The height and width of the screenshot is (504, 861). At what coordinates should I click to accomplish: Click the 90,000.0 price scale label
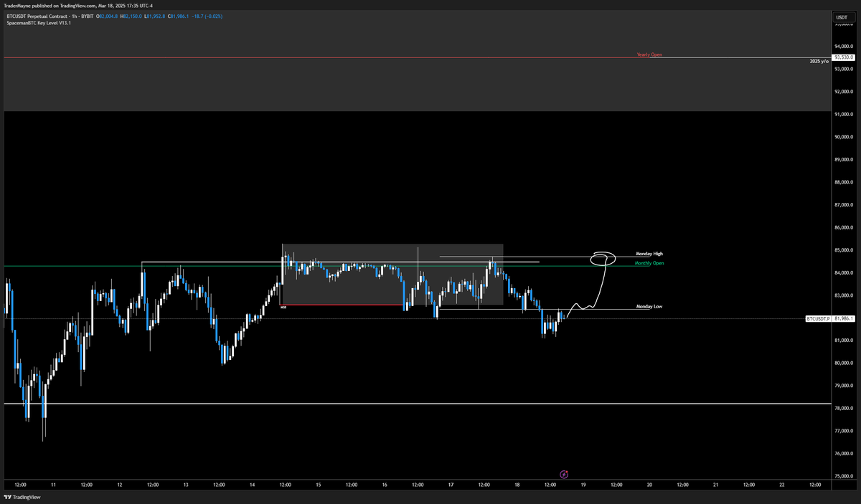tap(843, 137)
